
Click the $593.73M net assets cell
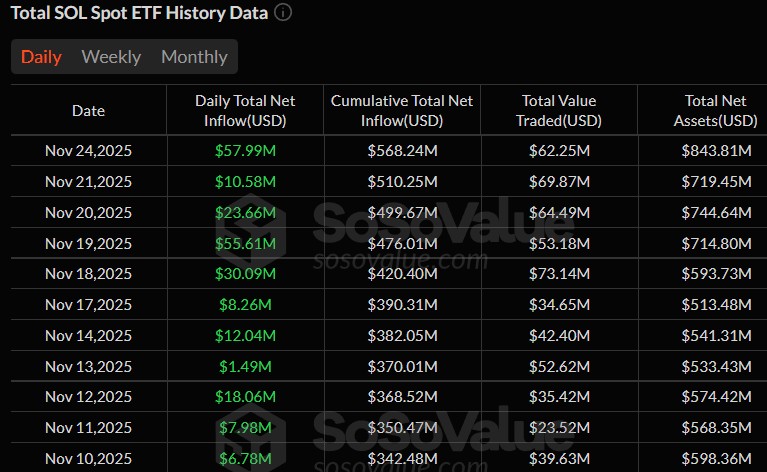pos(717,273)
